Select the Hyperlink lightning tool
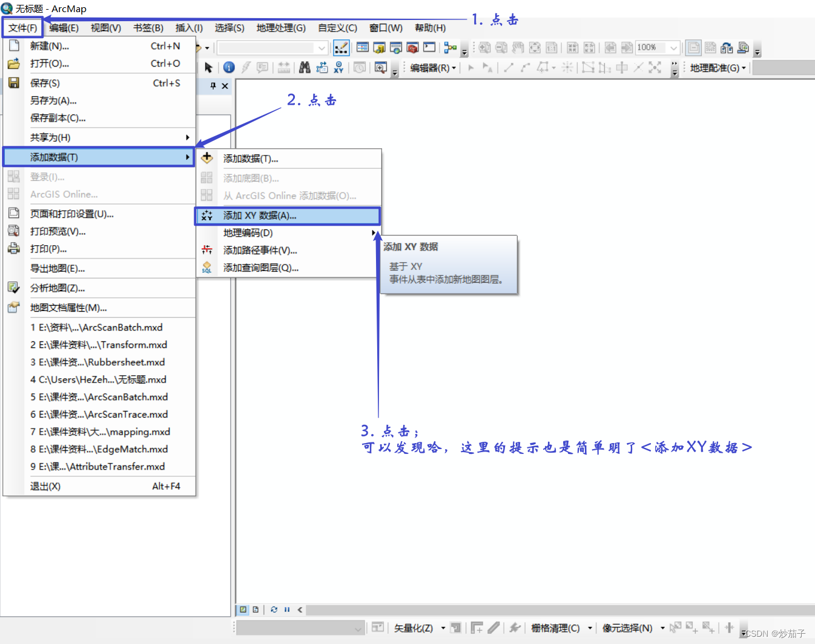Viewport: 815px width, 644px height. (x=245, y=68)
